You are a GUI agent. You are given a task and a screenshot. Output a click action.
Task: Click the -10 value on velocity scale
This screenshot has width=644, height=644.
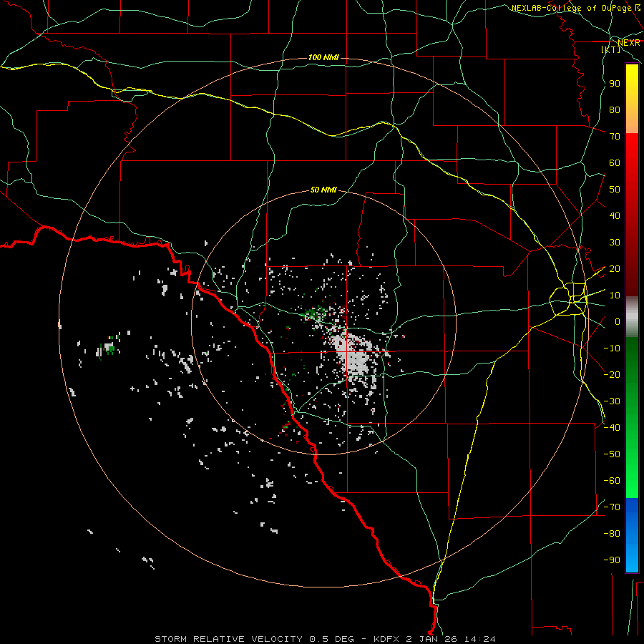pyautogui.click(x=612, y=348)
